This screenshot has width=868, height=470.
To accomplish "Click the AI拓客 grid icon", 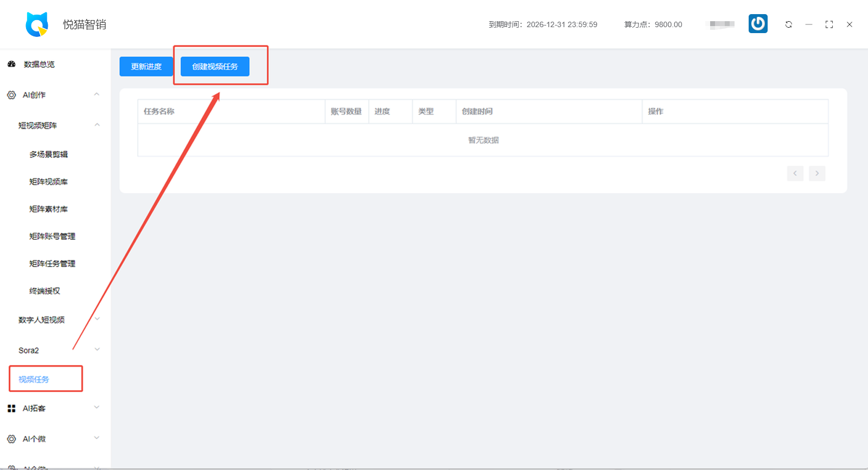I will [x=11, y=408].
